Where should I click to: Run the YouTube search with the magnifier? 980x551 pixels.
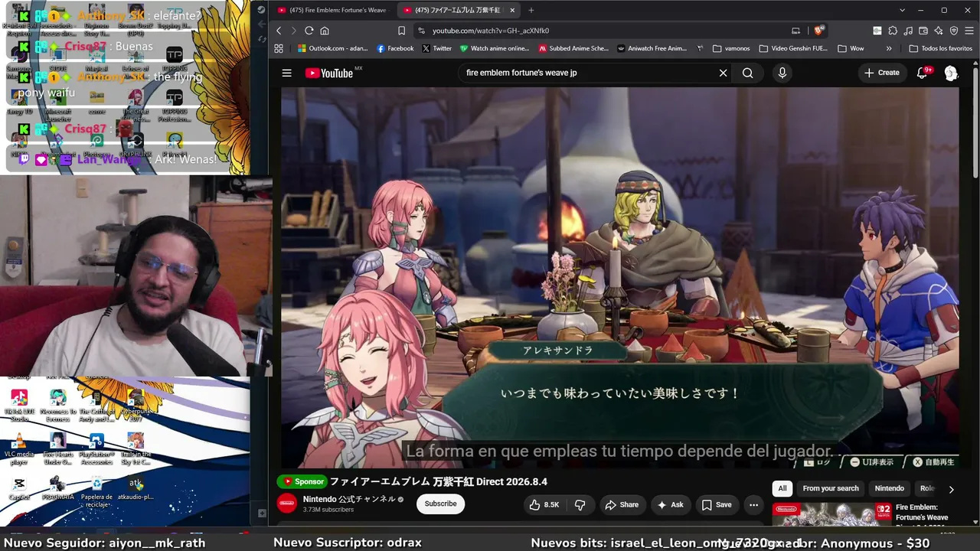[748, 73]
